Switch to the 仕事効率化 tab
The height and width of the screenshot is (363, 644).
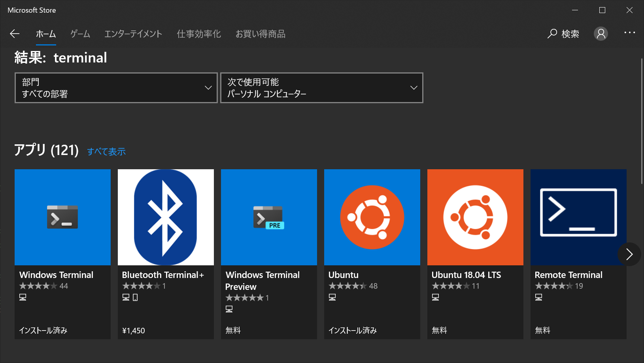tap(199, 34)
